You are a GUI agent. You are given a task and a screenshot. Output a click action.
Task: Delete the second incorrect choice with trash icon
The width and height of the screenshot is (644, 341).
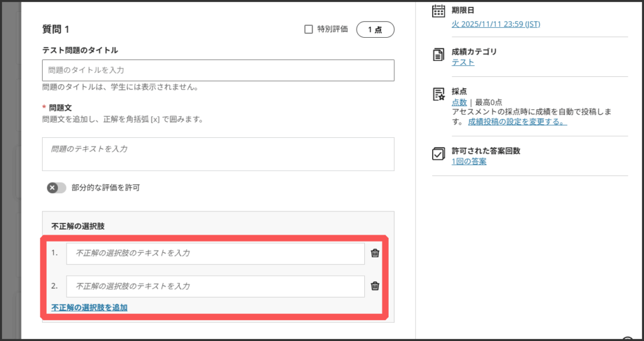coord(375,286)
